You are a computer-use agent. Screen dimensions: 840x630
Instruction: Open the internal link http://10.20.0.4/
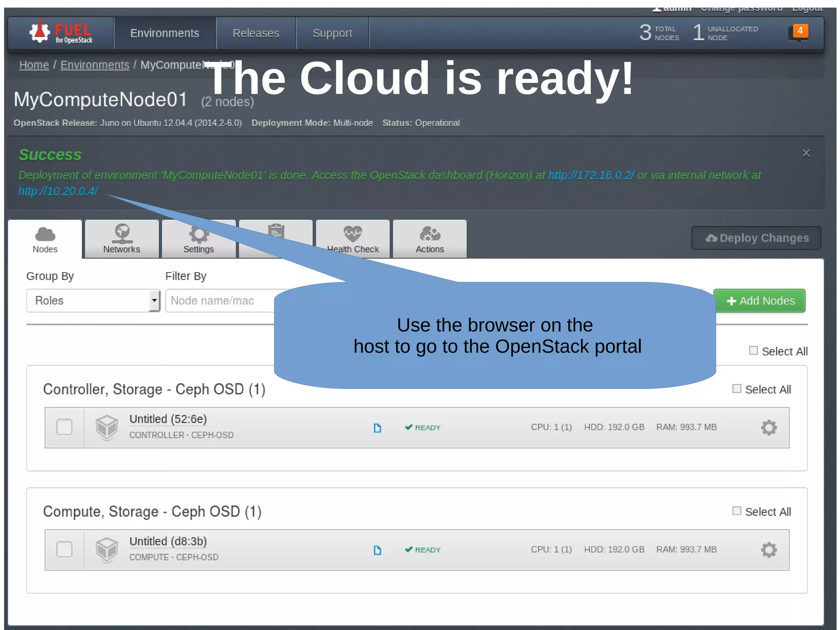pyautogui.click(x=58, y=191)
